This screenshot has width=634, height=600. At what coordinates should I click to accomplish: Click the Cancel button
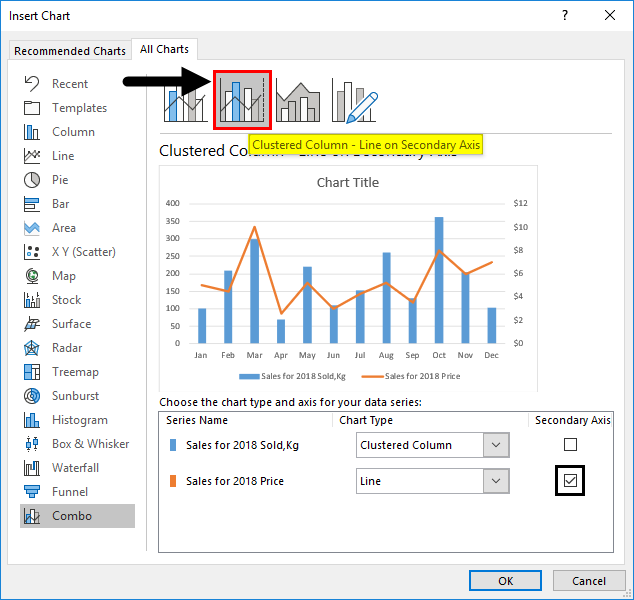click(x=589, y=581)
